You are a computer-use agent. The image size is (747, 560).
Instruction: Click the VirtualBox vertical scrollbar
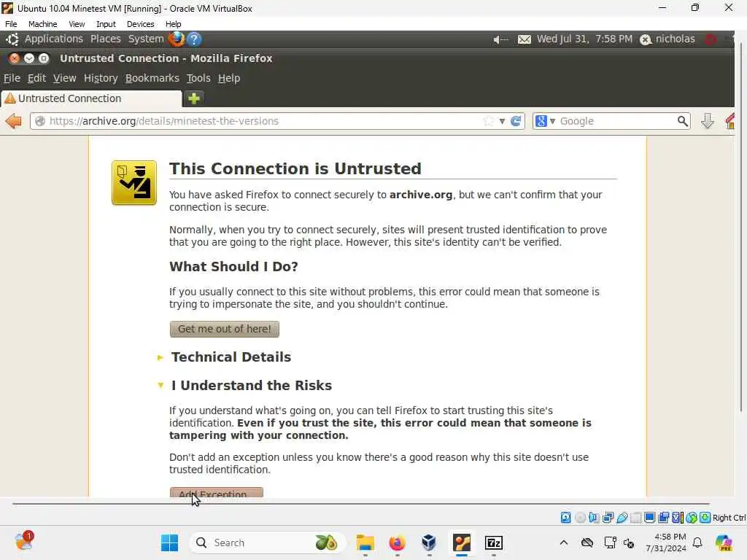pyautogui.click(x=741, y=227)
